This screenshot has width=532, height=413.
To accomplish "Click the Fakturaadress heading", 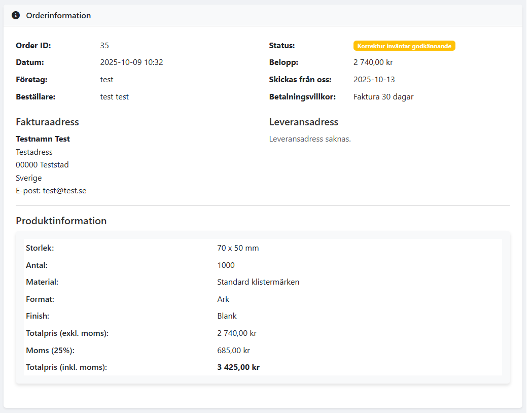I will pos(47,122).
